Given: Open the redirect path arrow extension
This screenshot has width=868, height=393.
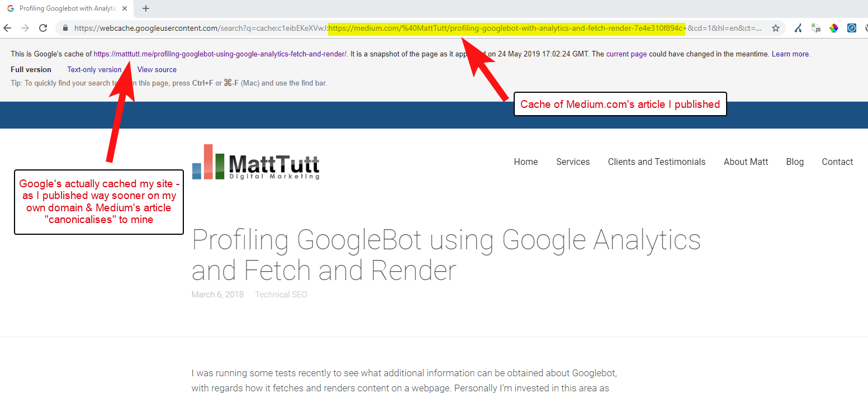Looking at the screenshot, I should click(799, 28).
